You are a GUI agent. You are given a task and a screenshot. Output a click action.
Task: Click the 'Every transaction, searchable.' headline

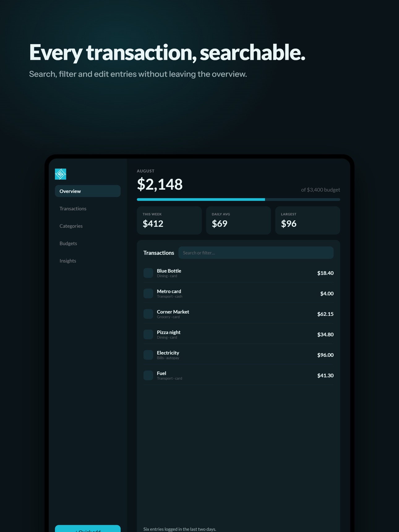[x=167, y=52]
